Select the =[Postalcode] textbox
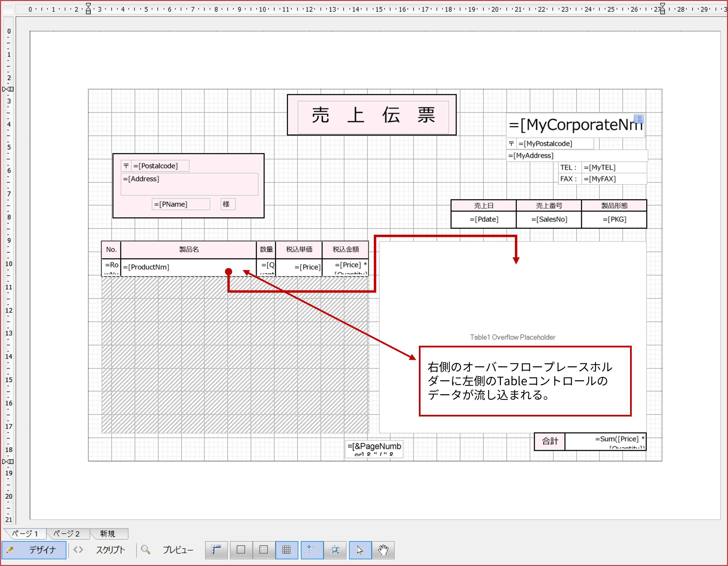This screenshot has width=728, height=566. (x=160, y=166)
